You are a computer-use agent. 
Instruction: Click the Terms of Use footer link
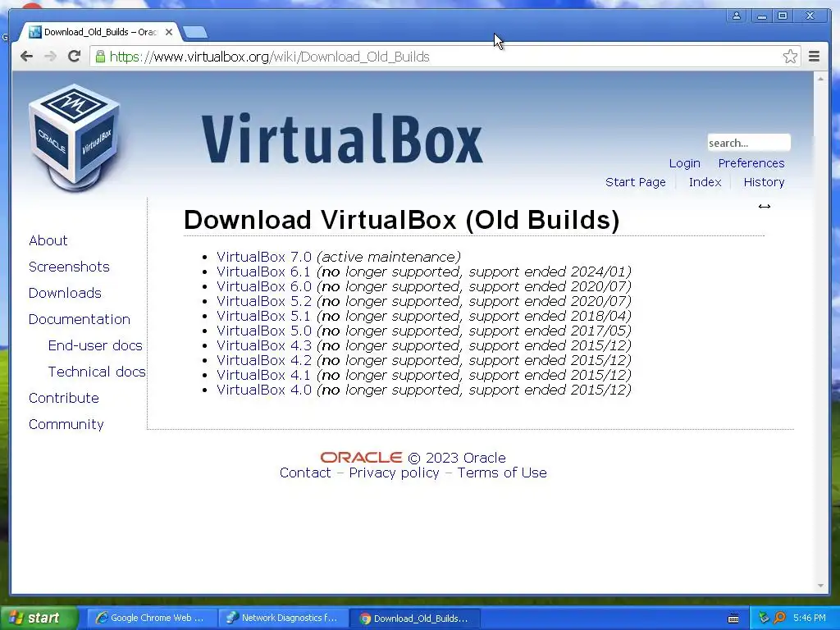coord(502,472)
